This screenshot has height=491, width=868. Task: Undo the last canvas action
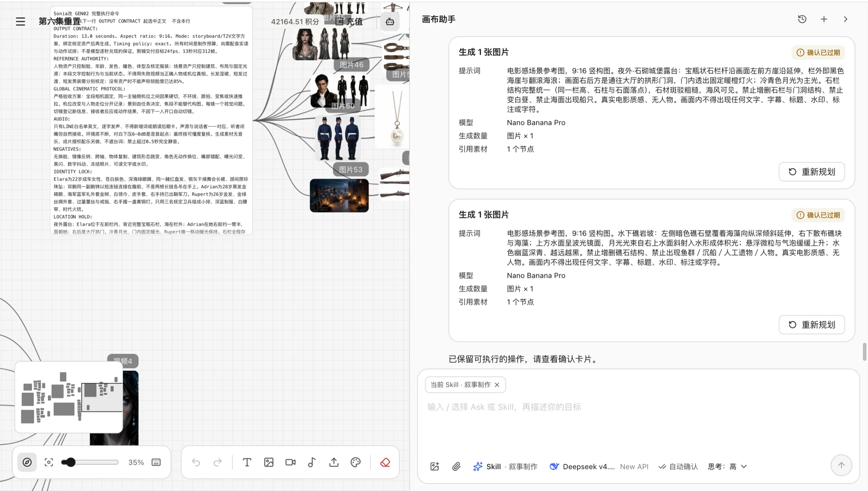point(196,462)
